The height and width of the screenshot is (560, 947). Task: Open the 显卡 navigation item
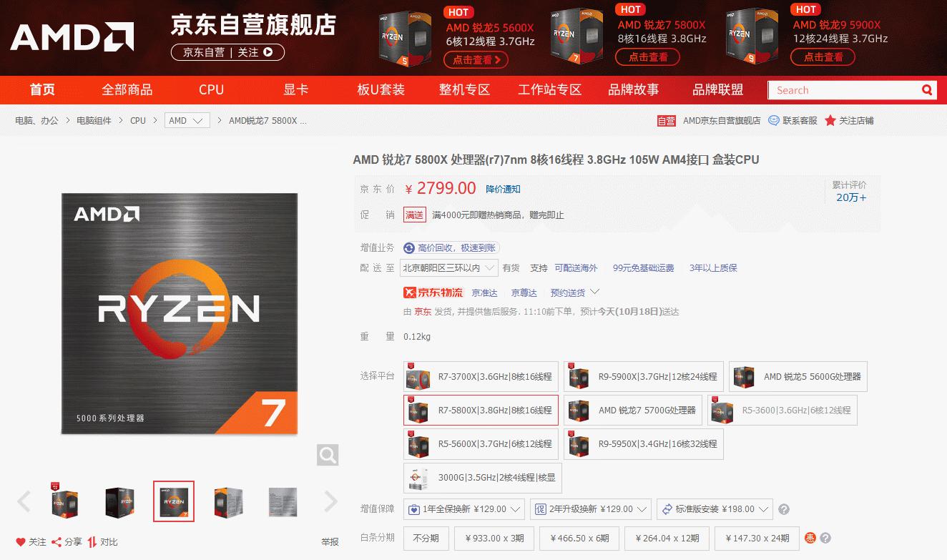(296, 89)
